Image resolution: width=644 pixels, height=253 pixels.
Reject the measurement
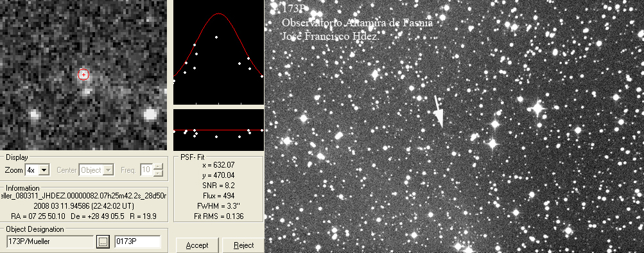click(x=243, y=245)
